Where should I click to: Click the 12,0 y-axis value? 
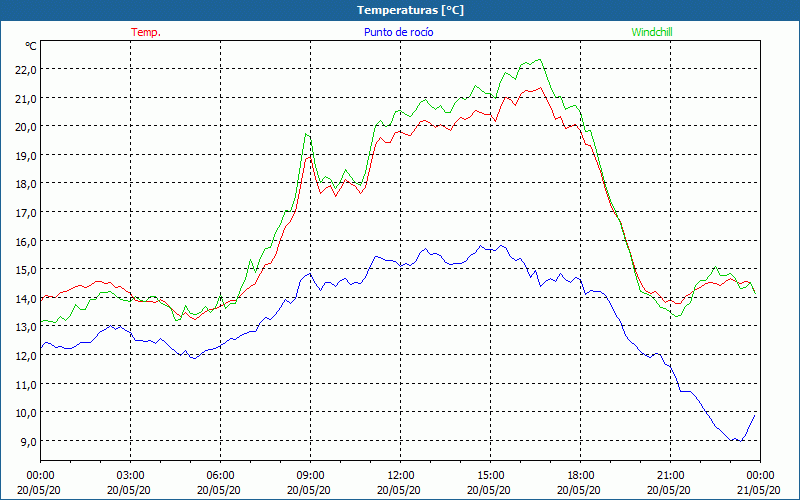26,356
